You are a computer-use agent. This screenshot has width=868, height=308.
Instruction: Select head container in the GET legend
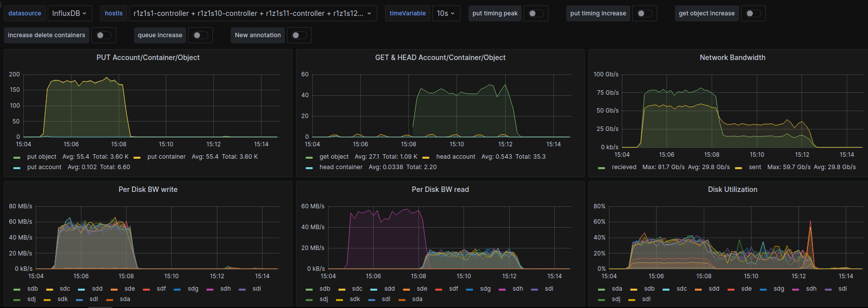click(340, 167)
